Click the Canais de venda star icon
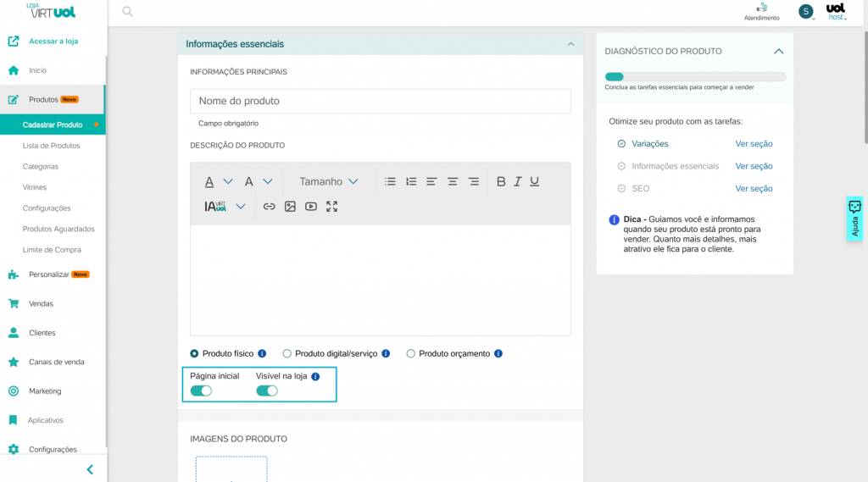Image resolution: width=868 pixels, height=482 pixels. (14, 362)
